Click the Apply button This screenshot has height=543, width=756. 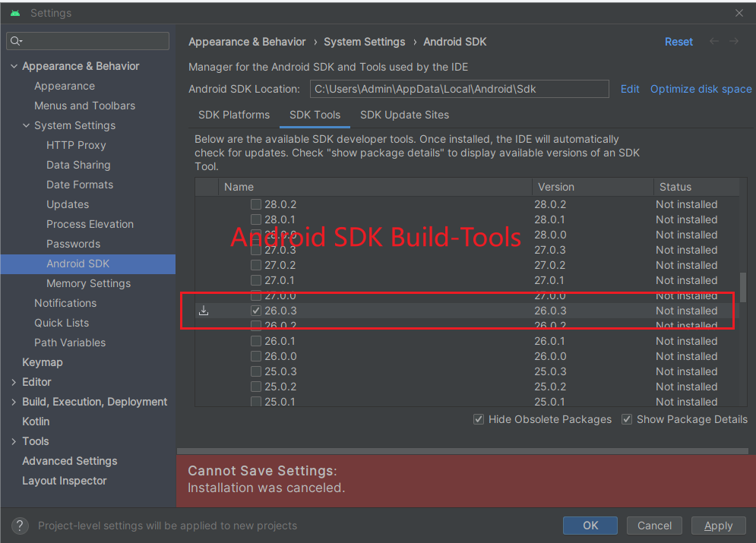point(719,526)
